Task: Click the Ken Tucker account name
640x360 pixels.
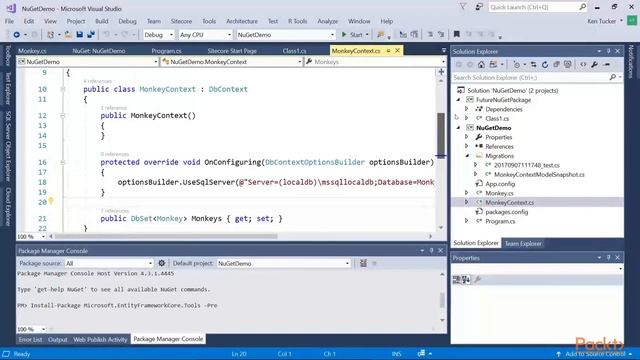Action: [x=602, y=21]
